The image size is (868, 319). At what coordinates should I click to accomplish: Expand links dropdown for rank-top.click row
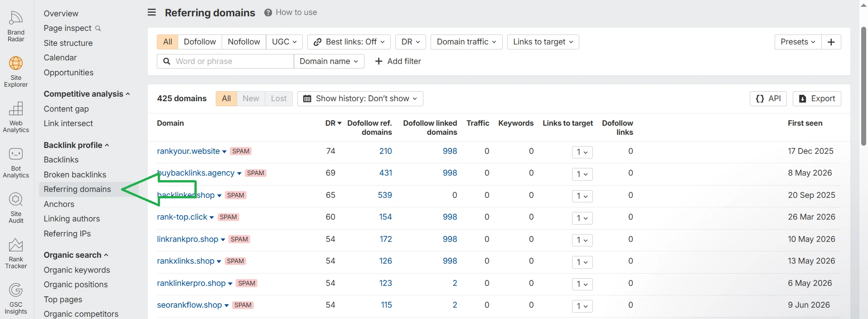coord(582,218)
